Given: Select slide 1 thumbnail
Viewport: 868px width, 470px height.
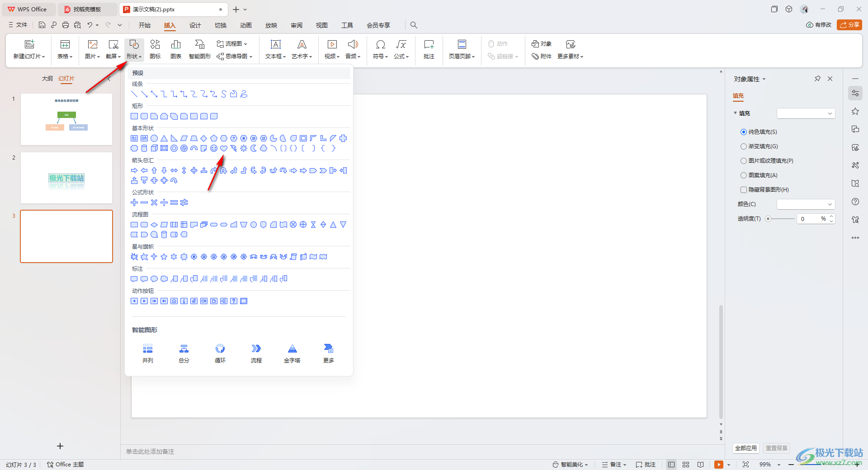Looking at the screenshot, I should point(66,119).
